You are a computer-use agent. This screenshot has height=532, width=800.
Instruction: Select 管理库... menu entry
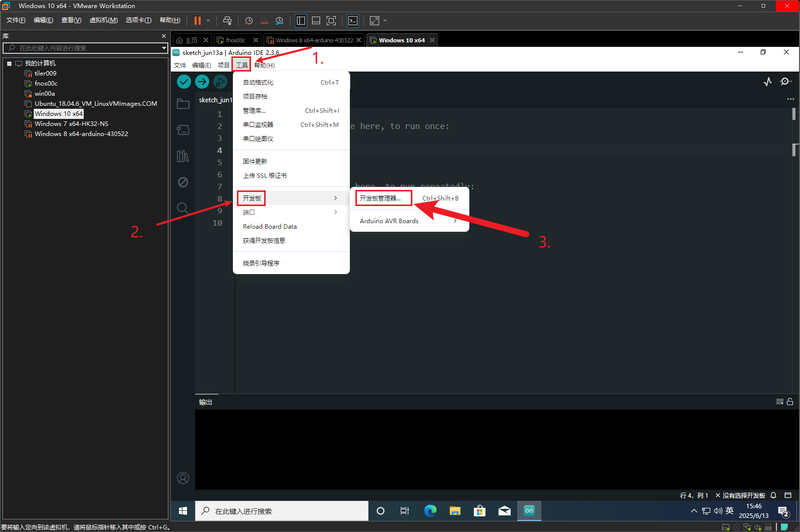tap(291, 110)
